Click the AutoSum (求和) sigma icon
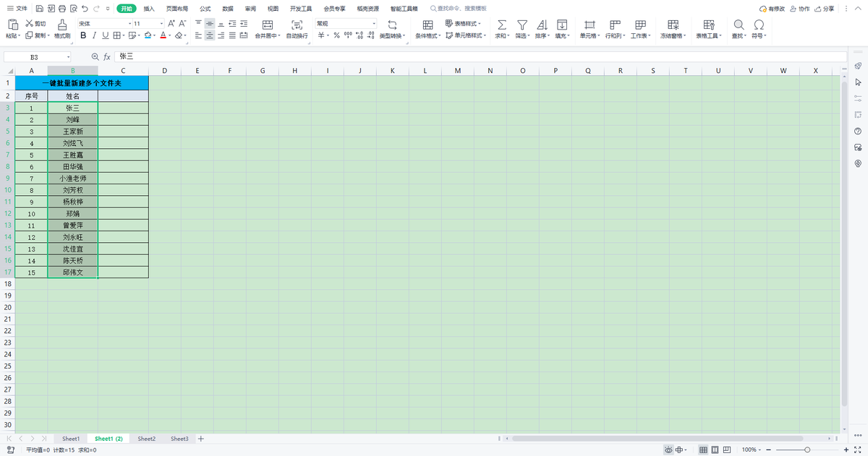 point(502,24)
